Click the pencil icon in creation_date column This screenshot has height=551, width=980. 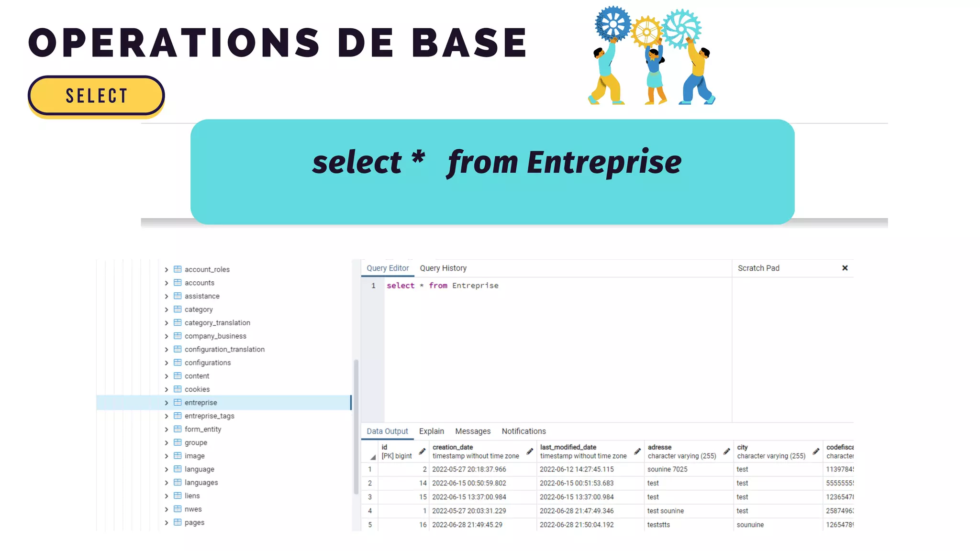[x=530, y=452]
